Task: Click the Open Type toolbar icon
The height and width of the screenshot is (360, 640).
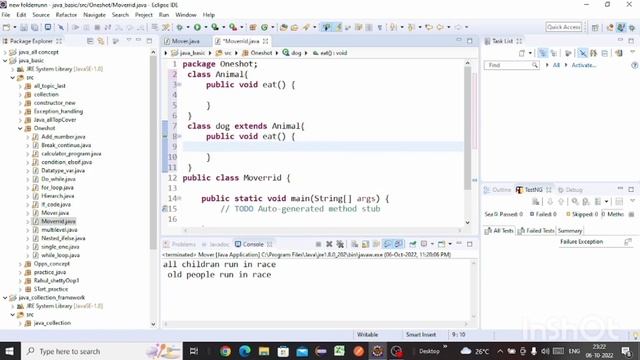Action: click(284, 27)
